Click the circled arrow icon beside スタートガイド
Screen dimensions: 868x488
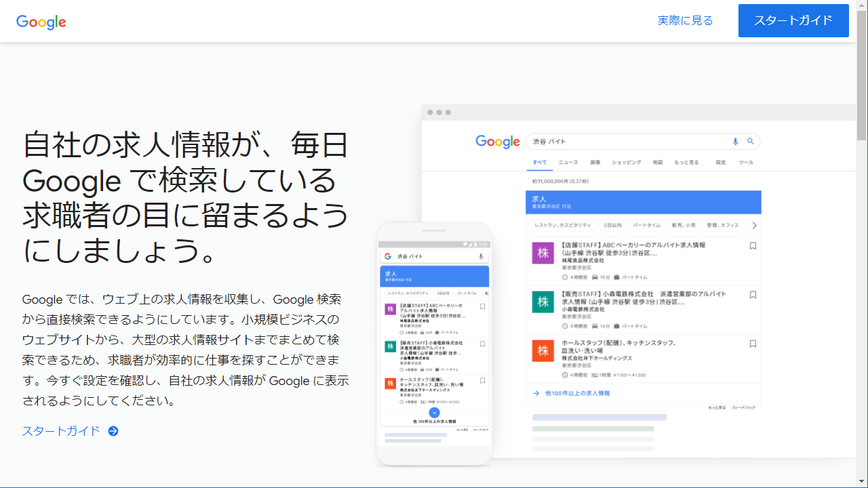click(113, 431)
